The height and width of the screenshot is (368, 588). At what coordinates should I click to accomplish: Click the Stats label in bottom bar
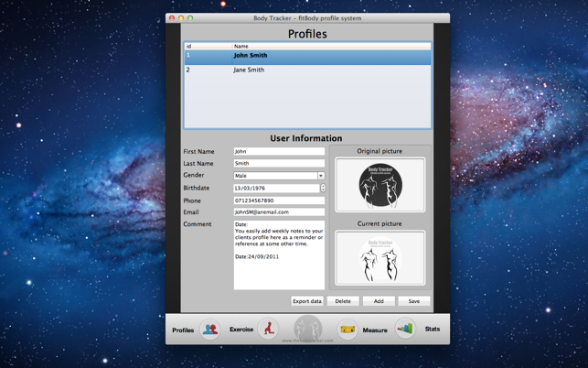pos(433,329)
